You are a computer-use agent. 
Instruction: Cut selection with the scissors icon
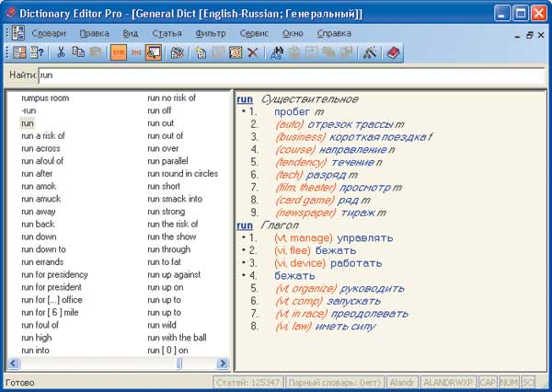point(61,52)
